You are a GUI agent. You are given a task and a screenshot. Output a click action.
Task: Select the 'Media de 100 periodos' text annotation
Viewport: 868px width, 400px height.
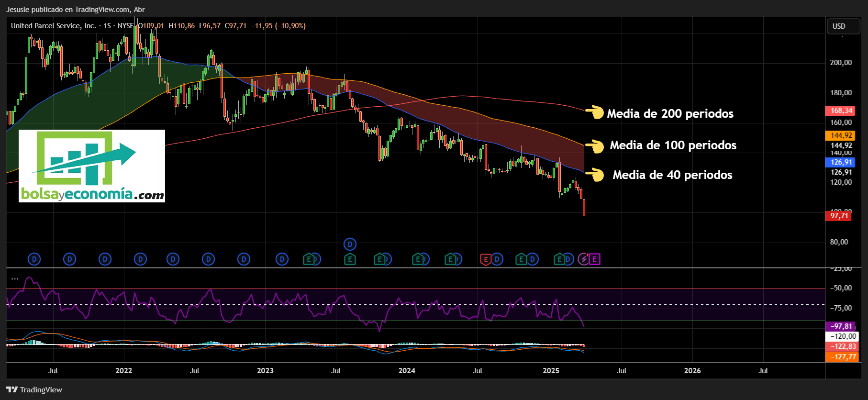[x=673, y=145]
